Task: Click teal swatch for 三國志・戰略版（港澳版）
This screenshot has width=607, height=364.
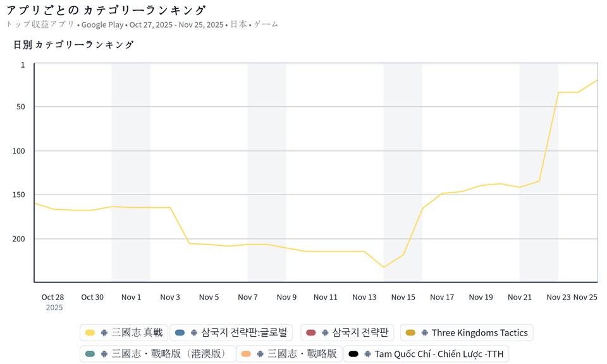Action: pos(90,354)
